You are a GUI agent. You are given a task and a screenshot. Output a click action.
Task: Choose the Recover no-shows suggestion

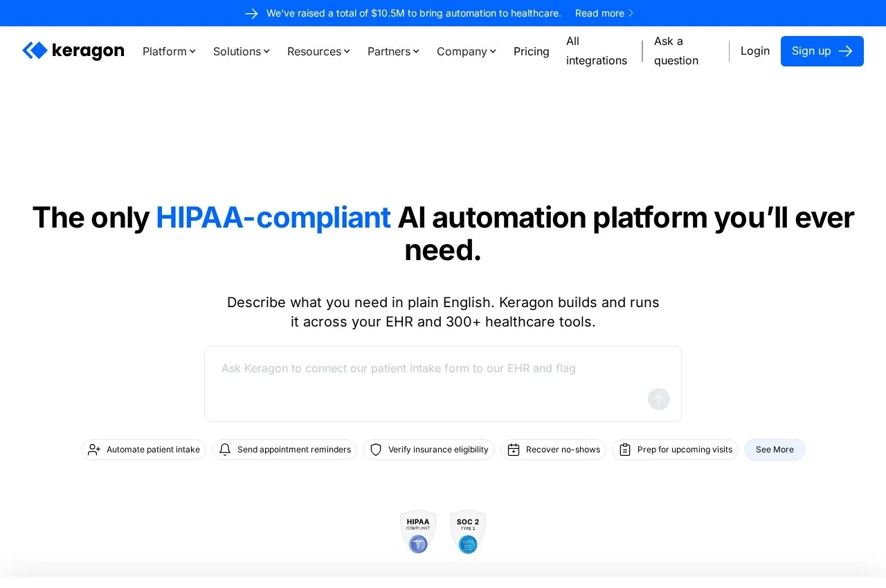coord(554,450)
